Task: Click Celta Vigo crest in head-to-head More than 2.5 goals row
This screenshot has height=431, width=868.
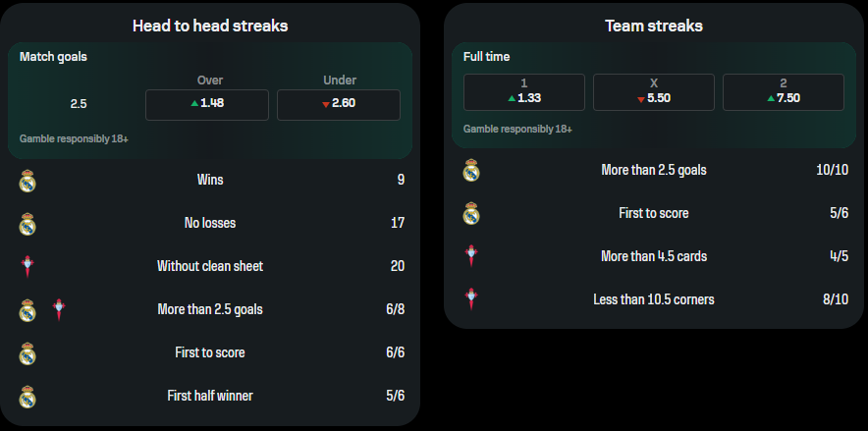Action: pyautogui.click(x=59, y=310)
